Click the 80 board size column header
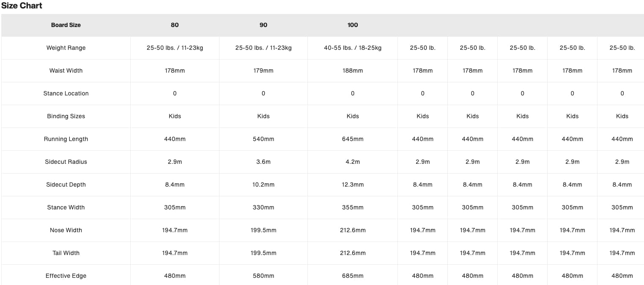This screenshot has width=644, height=285. pos(175,25)
